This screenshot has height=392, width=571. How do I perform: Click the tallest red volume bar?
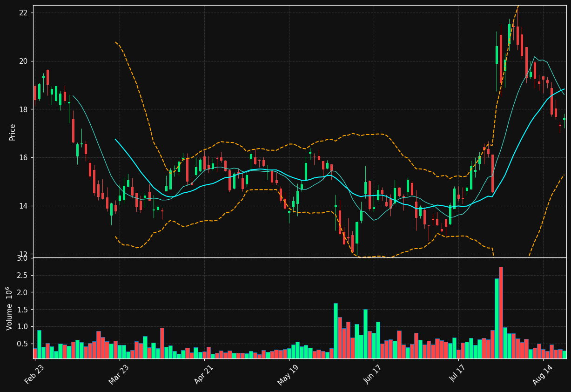point(501,312)
